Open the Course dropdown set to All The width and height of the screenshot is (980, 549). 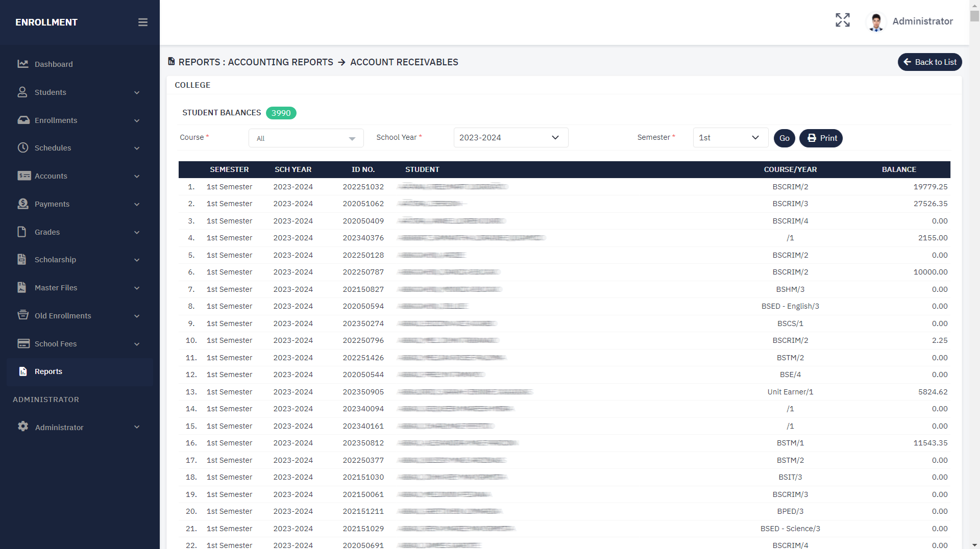pos(306,138)
